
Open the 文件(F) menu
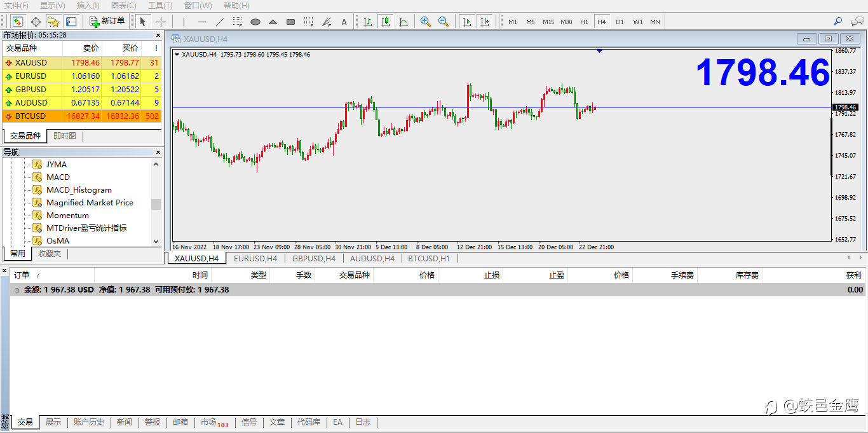tap(17, 5)
